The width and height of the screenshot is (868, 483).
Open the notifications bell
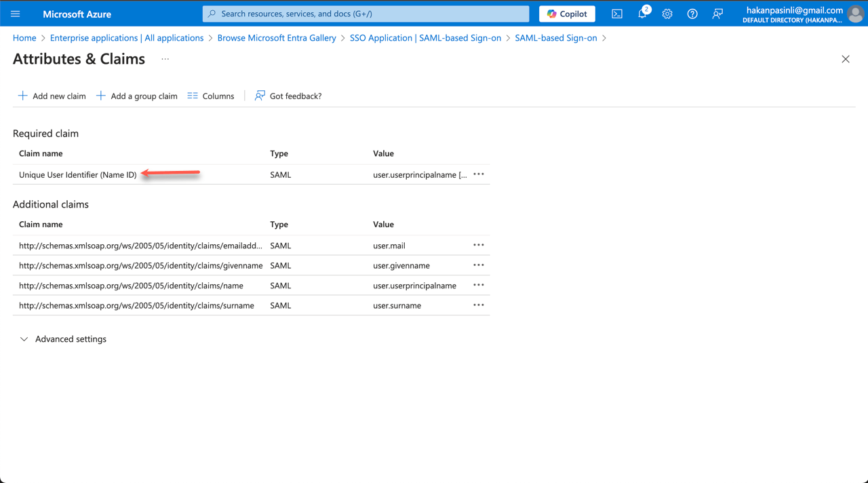point(642,14)
